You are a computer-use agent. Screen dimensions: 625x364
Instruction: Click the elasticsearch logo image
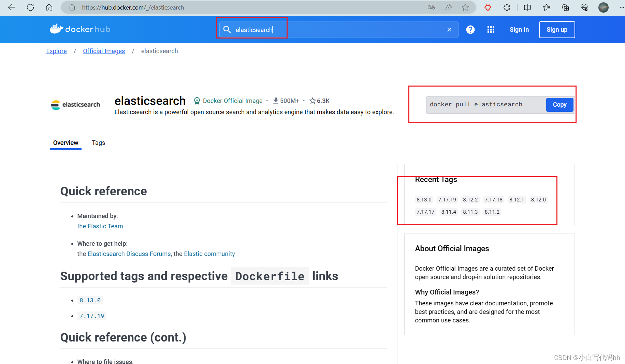tap(75, 105)
